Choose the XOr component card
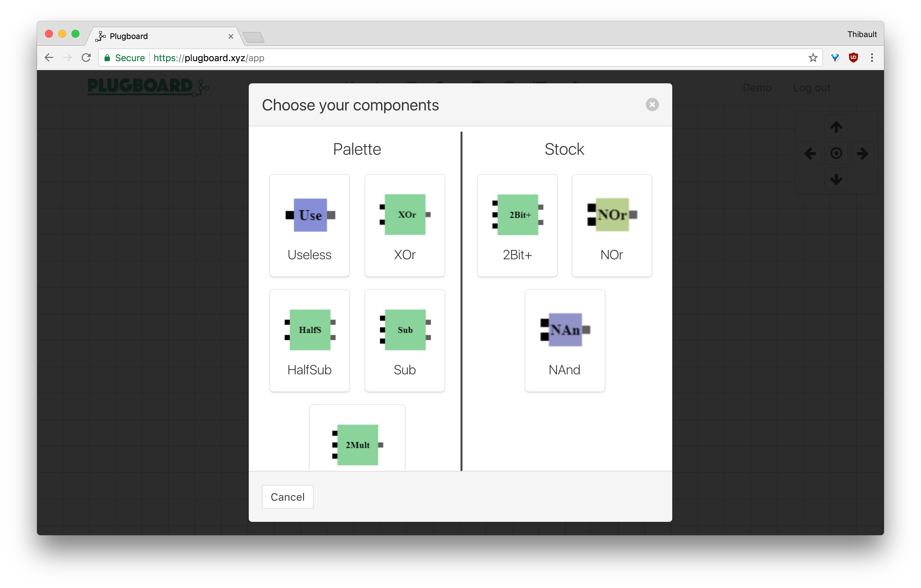Screen dimensions: 921x588 [x=404, y=226]
